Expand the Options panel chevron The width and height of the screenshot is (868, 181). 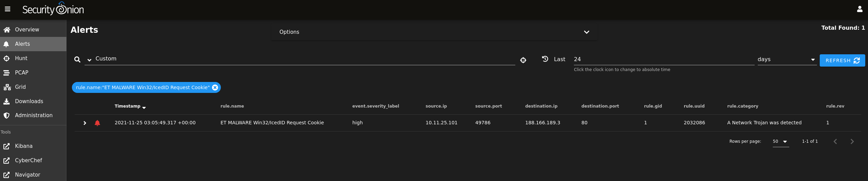tap(586, 32)
